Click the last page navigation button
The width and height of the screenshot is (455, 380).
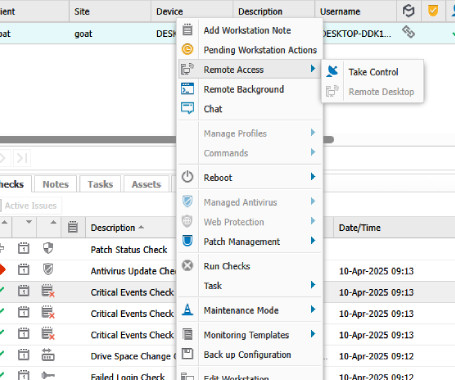[22, 158]
